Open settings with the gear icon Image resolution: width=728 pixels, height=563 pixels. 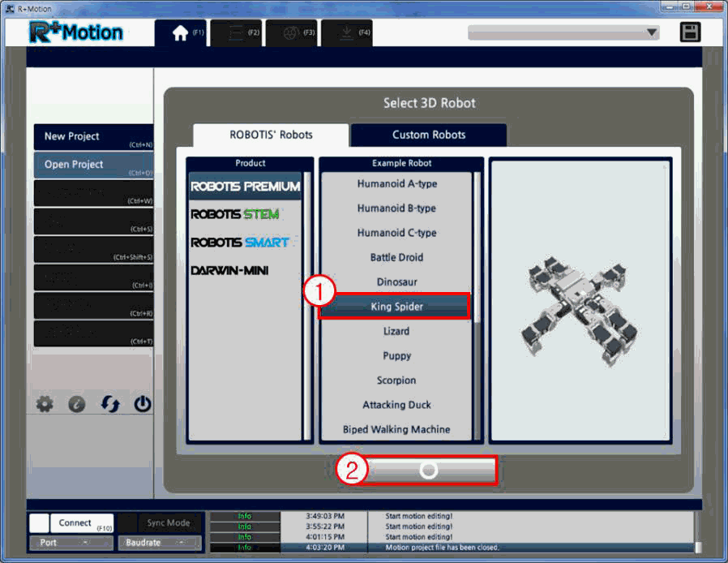[45, 404]
